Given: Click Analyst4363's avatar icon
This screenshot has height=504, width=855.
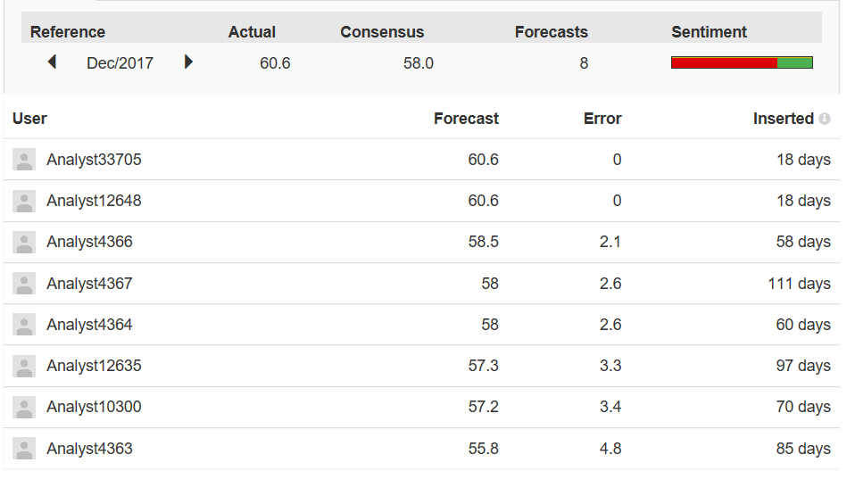Looking at the screenshot, I should point(24,449).
